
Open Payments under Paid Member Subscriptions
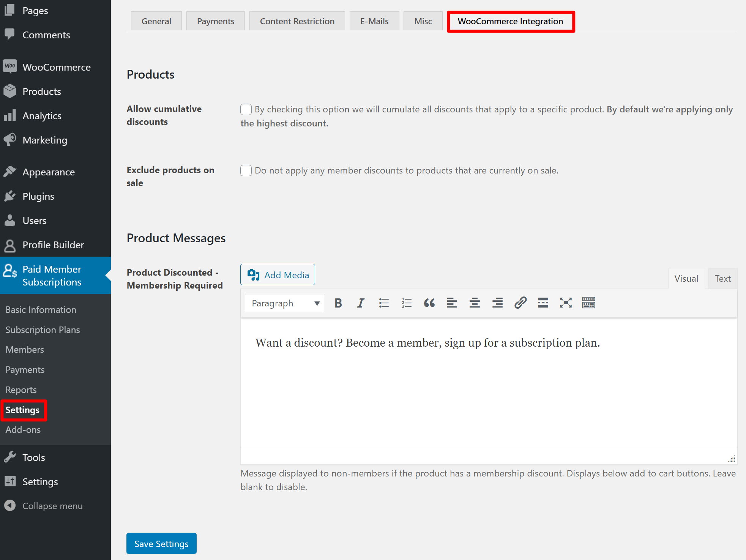25,369
